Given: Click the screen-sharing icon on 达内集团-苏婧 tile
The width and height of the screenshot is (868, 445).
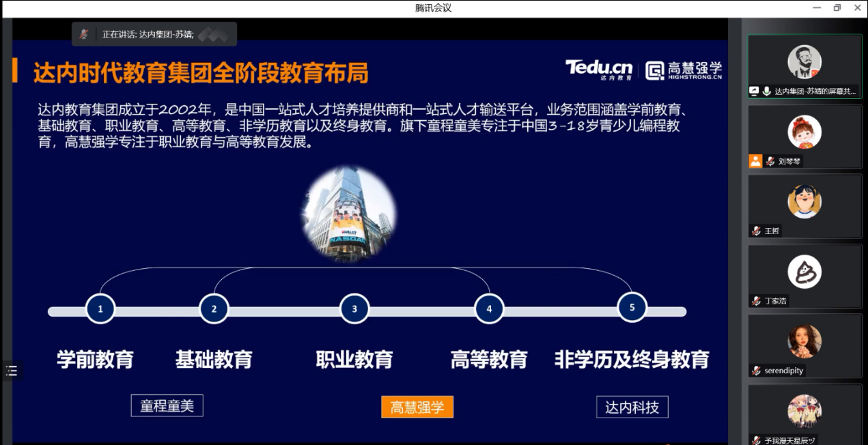Looking at the screenshot, I should point(755,91).
